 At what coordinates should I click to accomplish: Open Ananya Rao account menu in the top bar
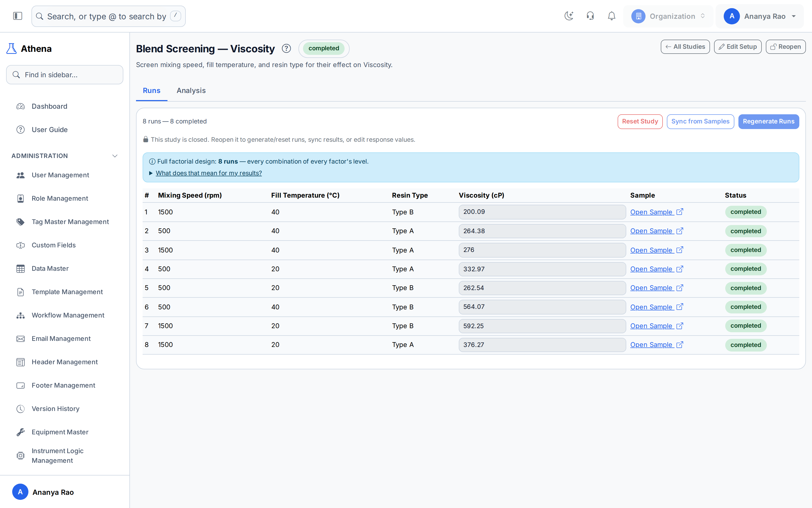(759, 16)
